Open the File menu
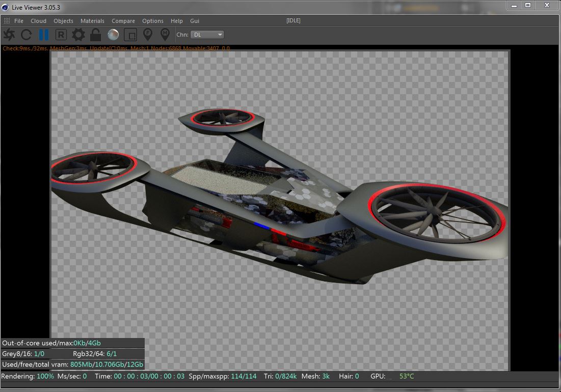Image resolution: width=561 pixels, height=392 pixels. (19, 21)
